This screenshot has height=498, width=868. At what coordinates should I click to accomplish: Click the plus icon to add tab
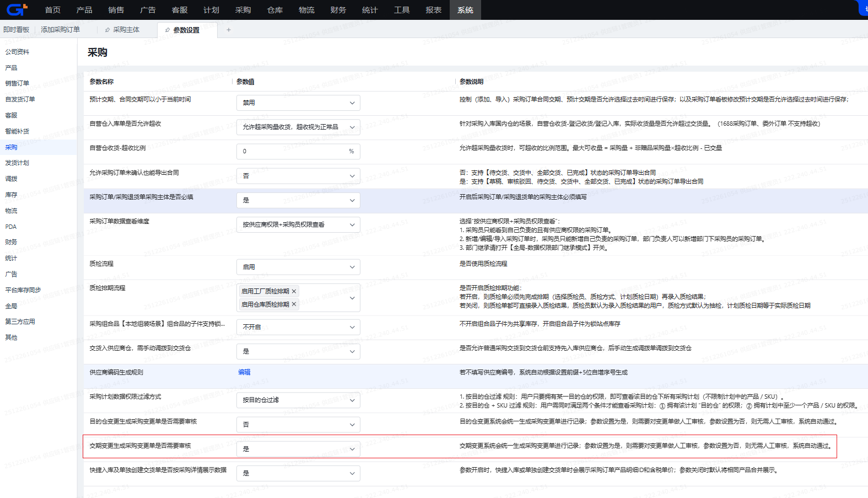229,30
